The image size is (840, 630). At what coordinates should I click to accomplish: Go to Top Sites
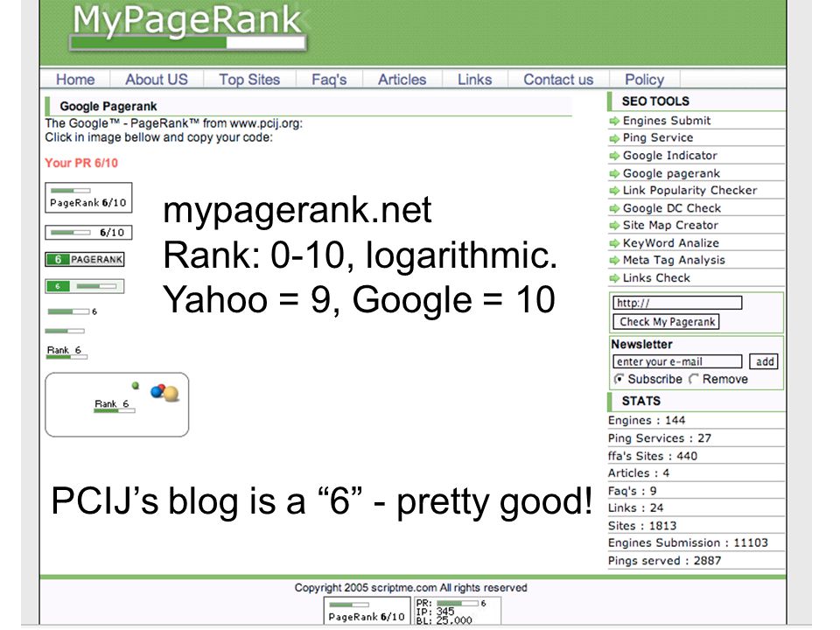pyautogui.click(x=249, y=80)
